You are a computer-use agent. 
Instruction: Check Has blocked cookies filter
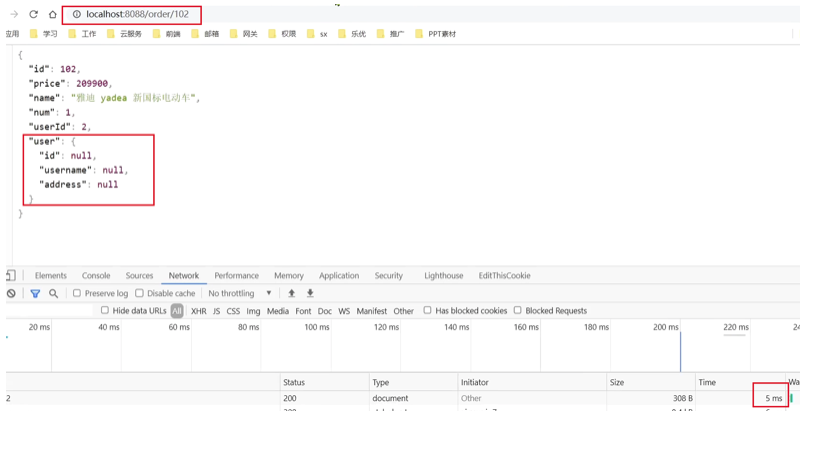(x=427, y=310)
